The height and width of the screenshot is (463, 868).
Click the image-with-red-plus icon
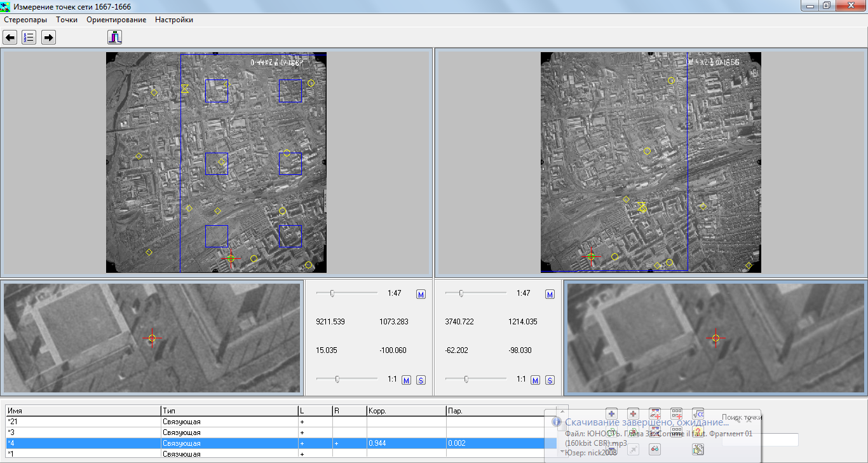click(654, 414)
